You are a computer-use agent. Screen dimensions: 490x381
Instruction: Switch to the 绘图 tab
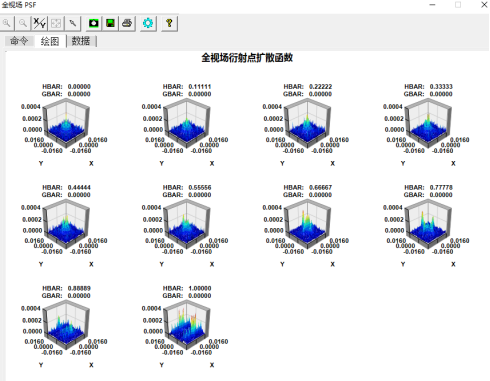point(50,41)
